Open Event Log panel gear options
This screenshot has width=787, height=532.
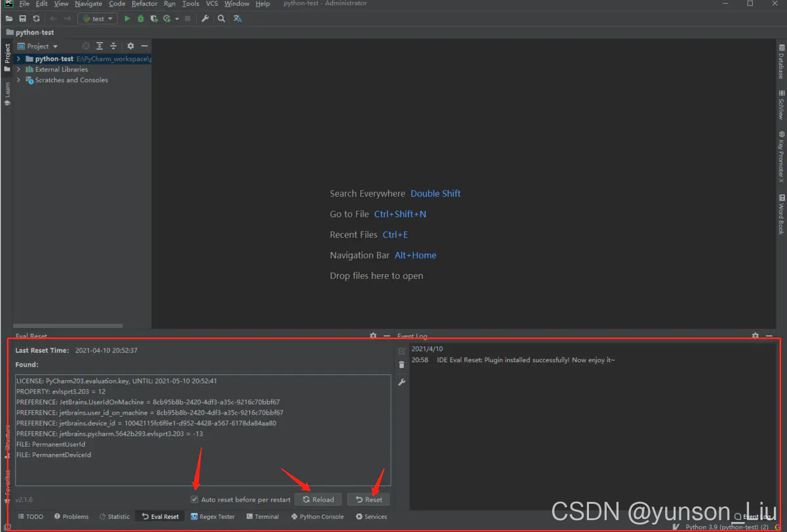tap(756, 336)
